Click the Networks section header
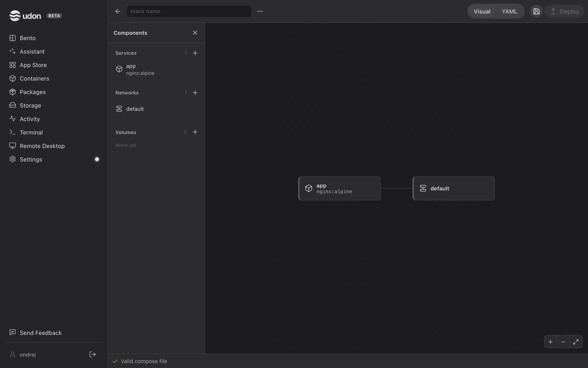This screenshot has height=368, width=588. (x=127, y=93)
